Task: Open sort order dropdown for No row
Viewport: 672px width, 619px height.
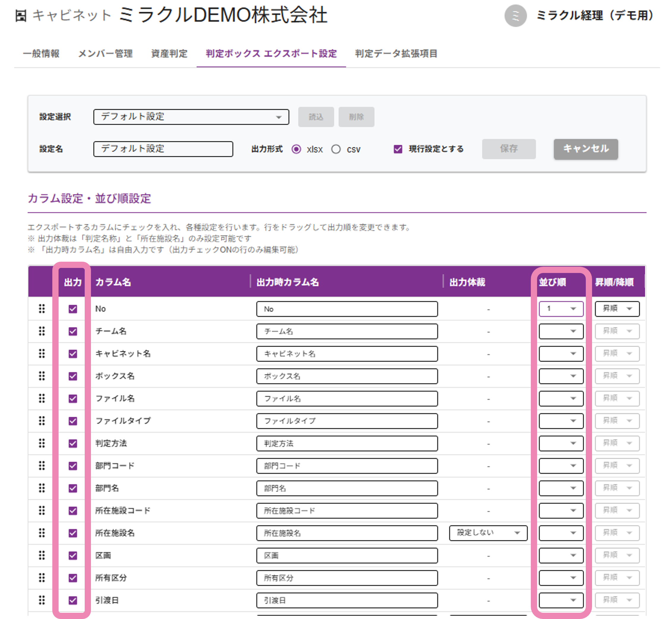Action: (x=561, y=309)
